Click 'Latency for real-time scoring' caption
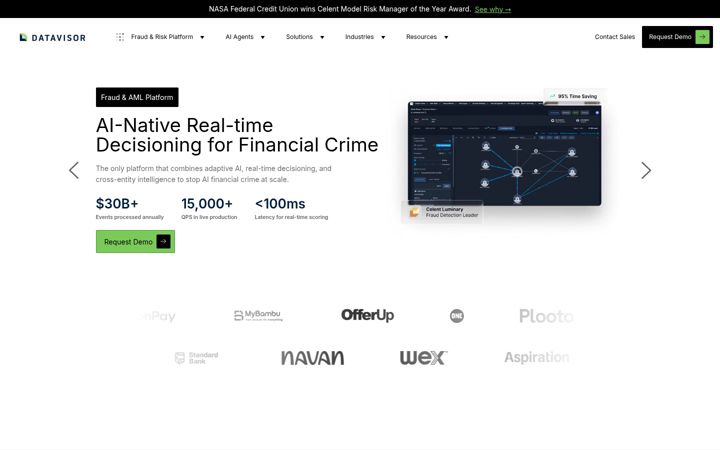The width and height of the screenshot is (720, 450). (291, 217)
